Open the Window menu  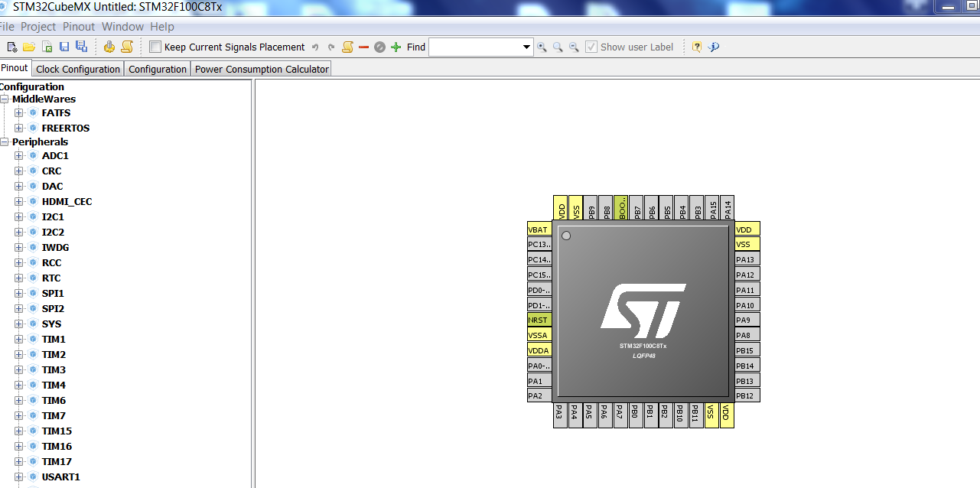pos(122,26)
